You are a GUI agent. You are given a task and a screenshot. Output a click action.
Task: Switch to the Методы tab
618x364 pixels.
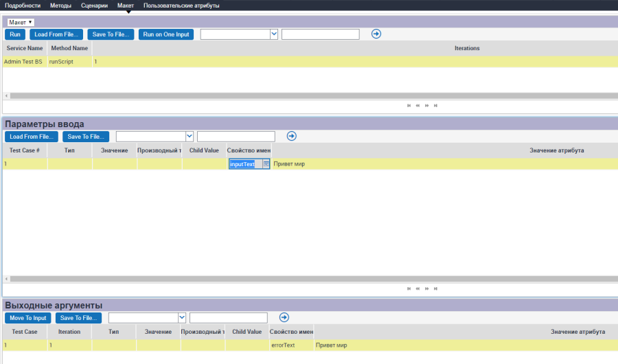pos(60,5)
